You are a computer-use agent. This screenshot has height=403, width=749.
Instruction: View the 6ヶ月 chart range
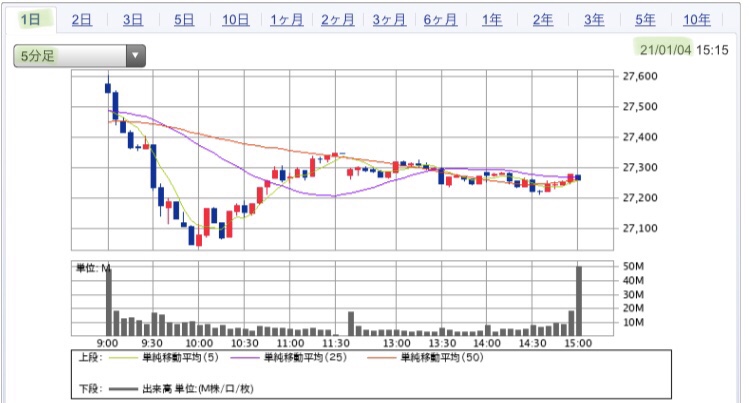[x=440, y=20]
